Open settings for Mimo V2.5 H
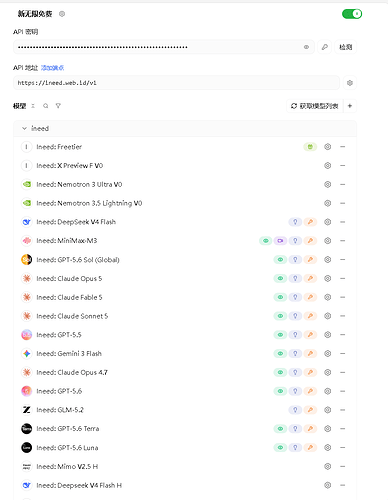The width and height of the screenshot is (388, 500). tap(328, 466)
